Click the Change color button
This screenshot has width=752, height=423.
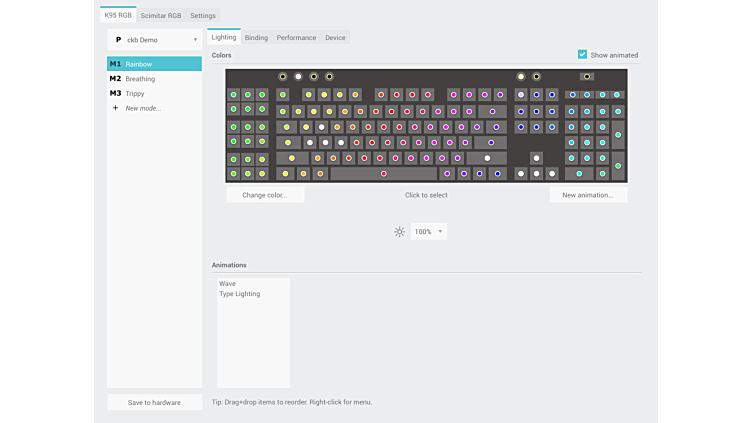tap(265, 195)
